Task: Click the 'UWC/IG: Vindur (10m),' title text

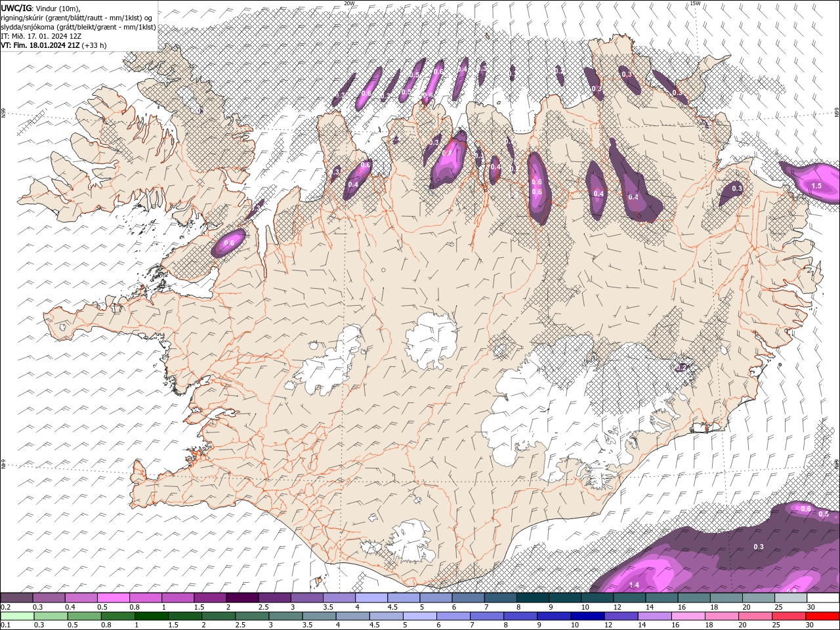Action: pyautogui.click(x=40, y=8)
